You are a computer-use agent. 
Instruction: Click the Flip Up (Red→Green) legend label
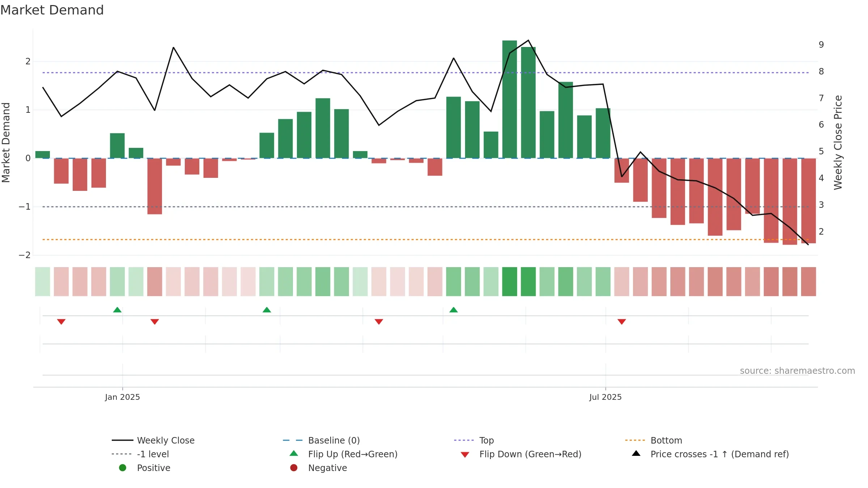(353, 454)
